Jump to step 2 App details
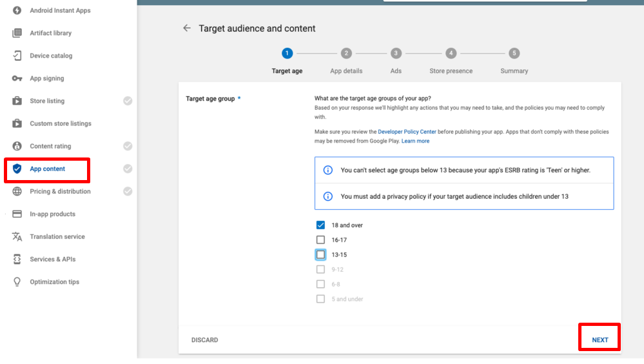The width and height of the screenshot is (644, 364). tap(346, 54)
